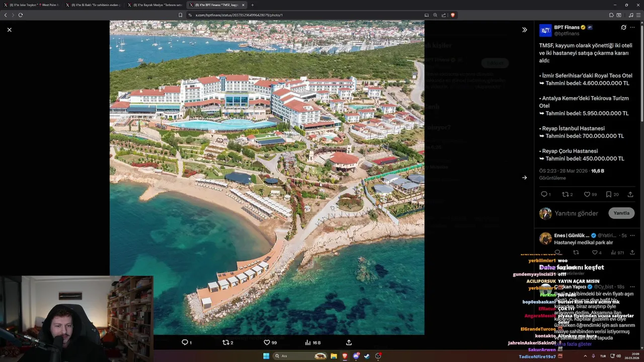Viewport: 644px width, 362px height.
Task: Open Discord from the taskbar
Action: click(356, 356)
